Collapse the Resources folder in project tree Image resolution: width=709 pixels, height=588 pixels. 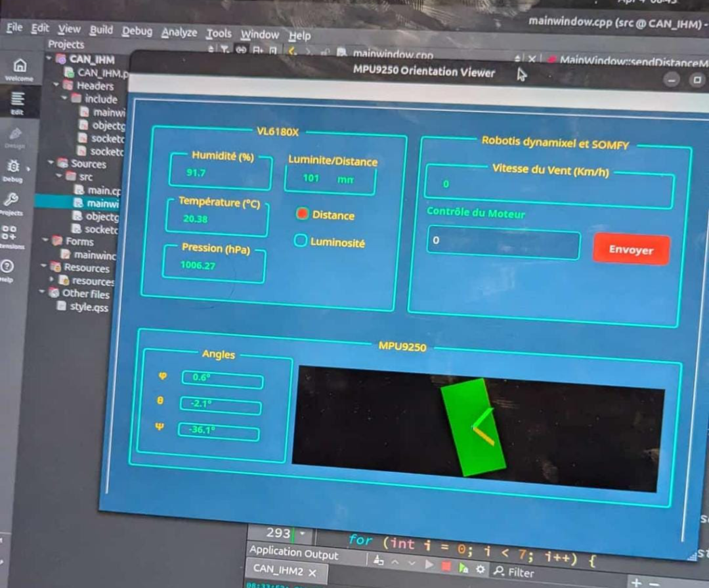tap(43, 266)
